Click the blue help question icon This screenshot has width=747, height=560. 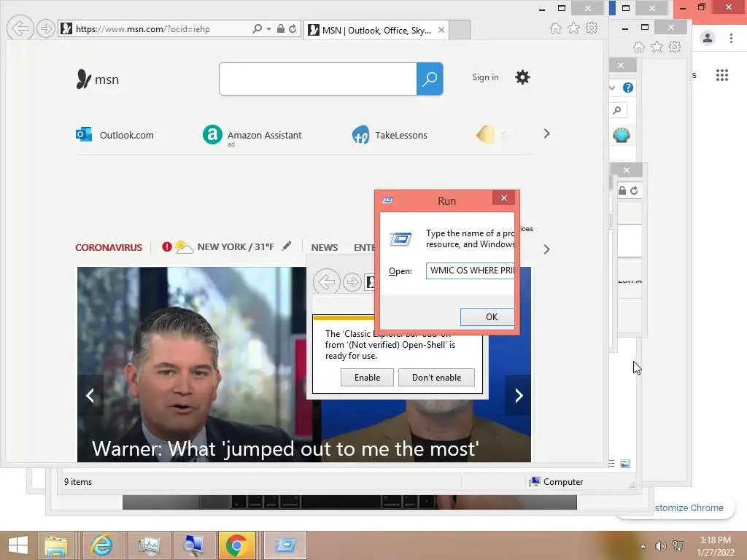point(628,87)
